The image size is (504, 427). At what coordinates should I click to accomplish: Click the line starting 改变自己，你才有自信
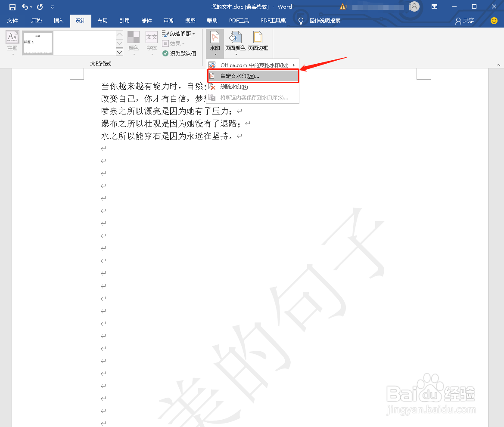[153, 99]
